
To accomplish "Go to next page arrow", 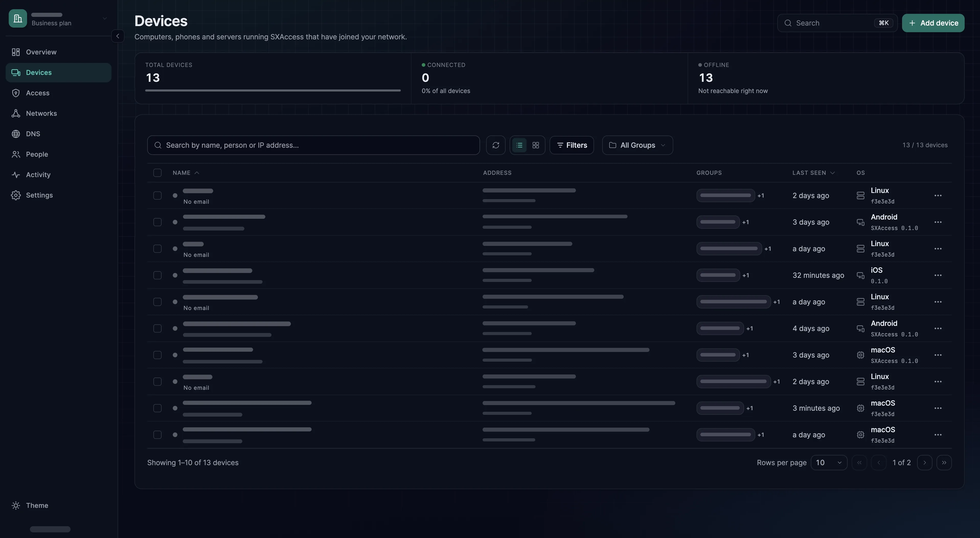I will [x=925, y=463].
